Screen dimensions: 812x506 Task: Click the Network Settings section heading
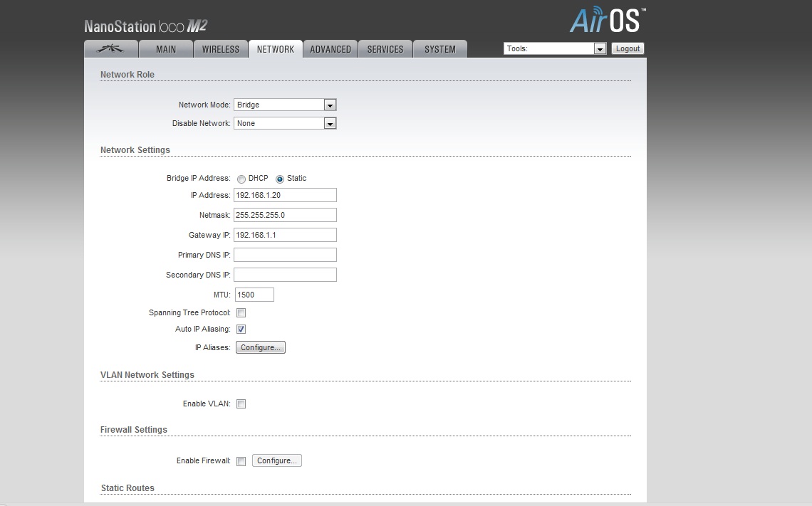pyautogui.click(x=135, y=150)
